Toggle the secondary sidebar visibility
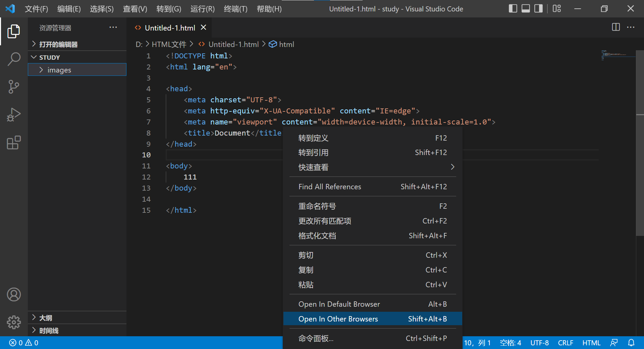Screen dimensions: 644x349 pos(538,8)
